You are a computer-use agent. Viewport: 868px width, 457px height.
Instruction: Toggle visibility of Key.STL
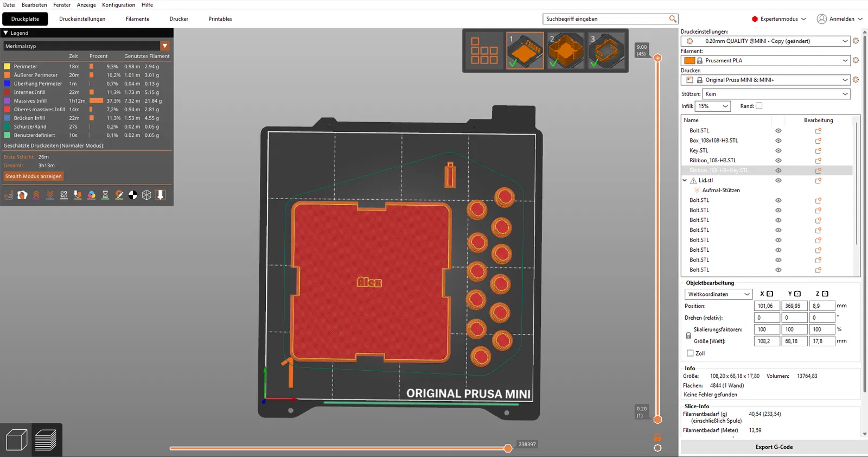click(x=778, y=150)
